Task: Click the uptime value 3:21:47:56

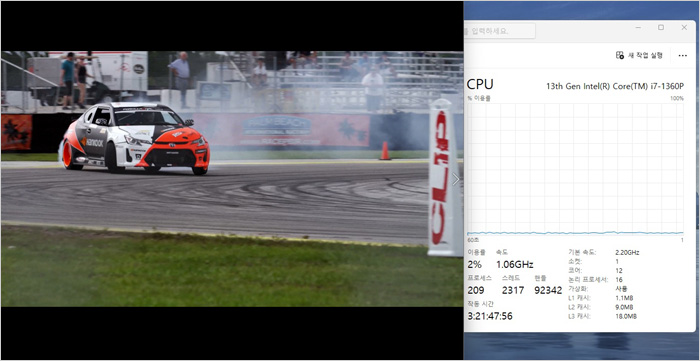Action: [490, 316]
